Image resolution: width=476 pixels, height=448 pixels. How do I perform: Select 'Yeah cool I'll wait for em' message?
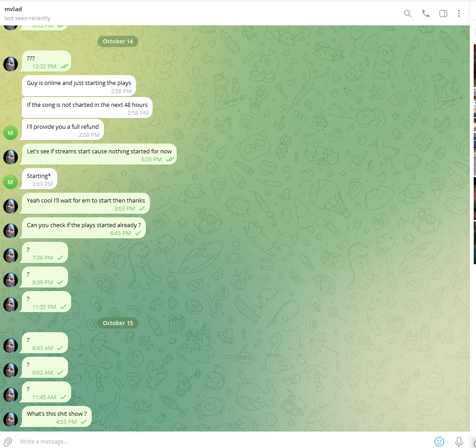coord(86,200)
